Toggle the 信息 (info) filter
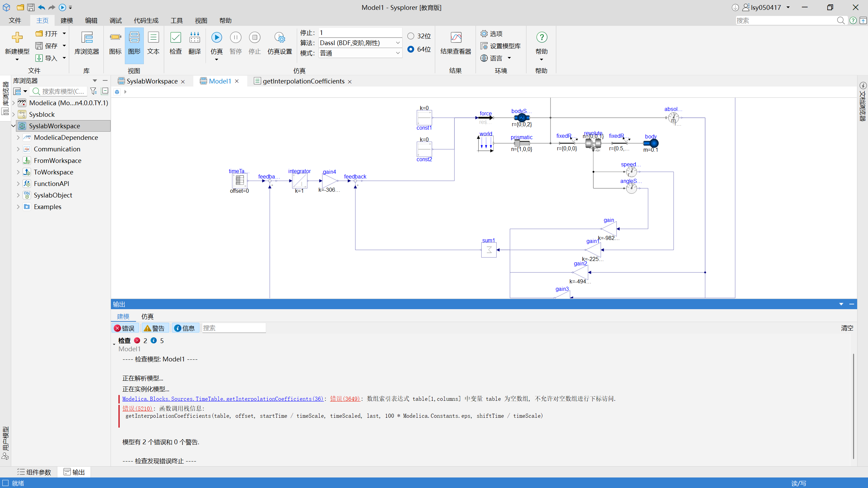 coord(185,328)
